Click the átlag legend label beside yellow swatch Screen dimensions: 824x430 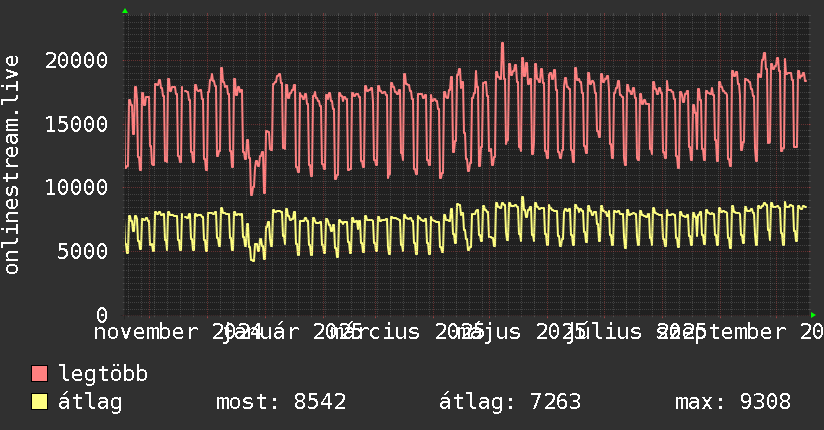90,402
